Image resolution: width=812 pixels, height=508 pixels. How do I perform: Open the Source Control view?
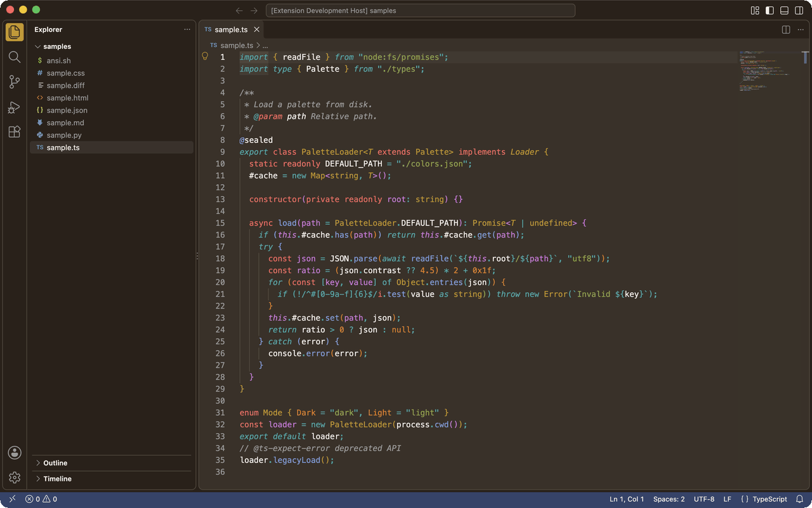coord(15,81)
